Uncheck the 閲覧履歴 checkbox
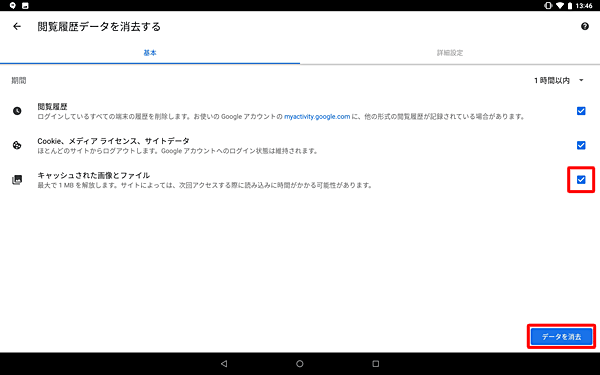Image resolution: width=600 pixels, height=375 pixels. (x=581, y=111)
